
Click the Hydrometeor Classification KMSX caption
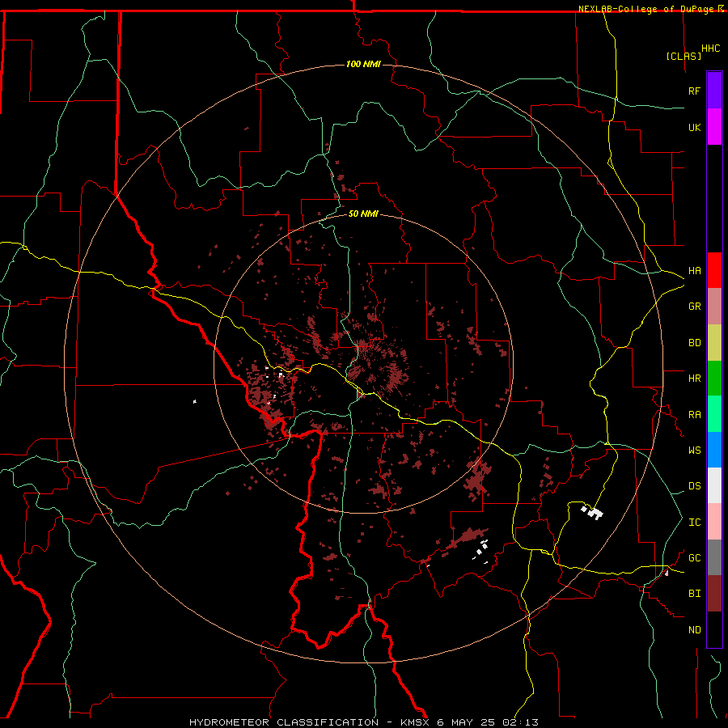coord(364,722)
